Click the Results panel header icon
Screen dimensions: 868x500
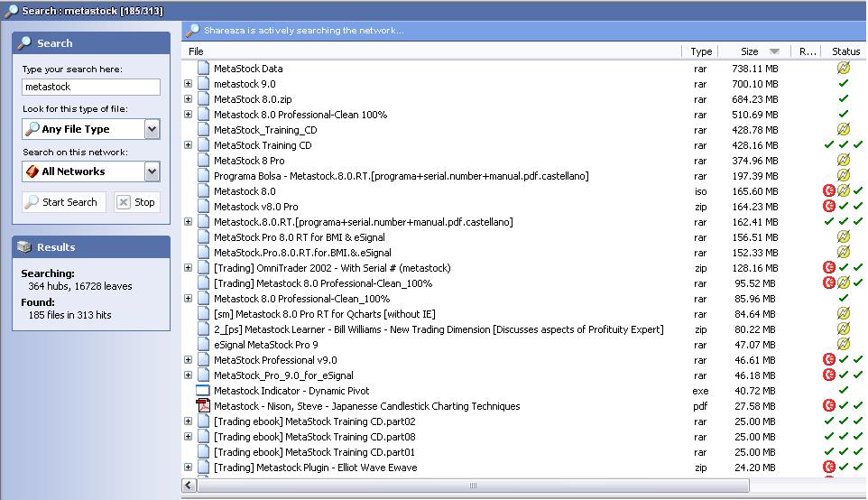24,247
